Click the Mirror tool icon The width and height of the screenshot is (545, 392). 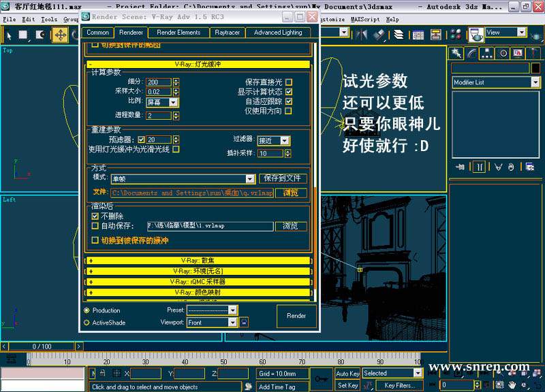pyautogui.click(x=362, y=35)
